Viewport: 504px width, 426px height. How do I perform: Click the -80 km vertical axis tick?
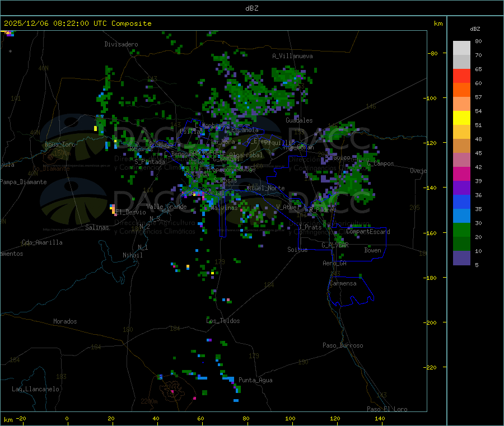point(433,53)
